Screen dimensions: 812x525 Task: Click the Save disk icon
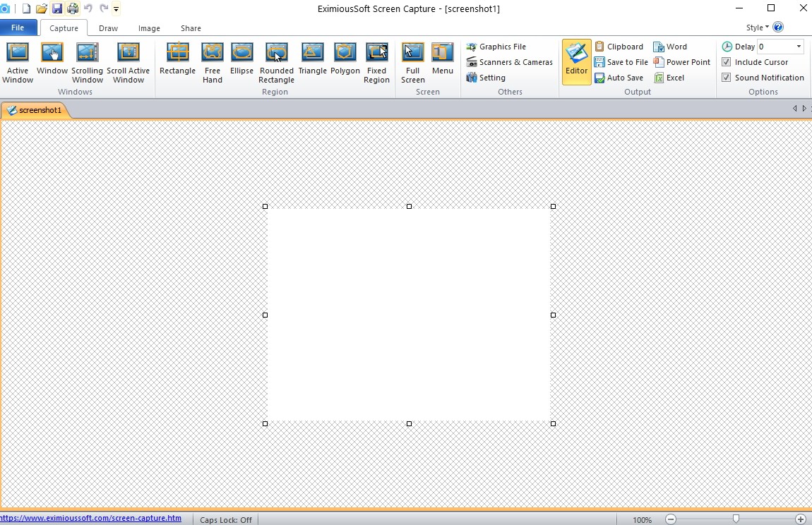[x=57, y=8]
